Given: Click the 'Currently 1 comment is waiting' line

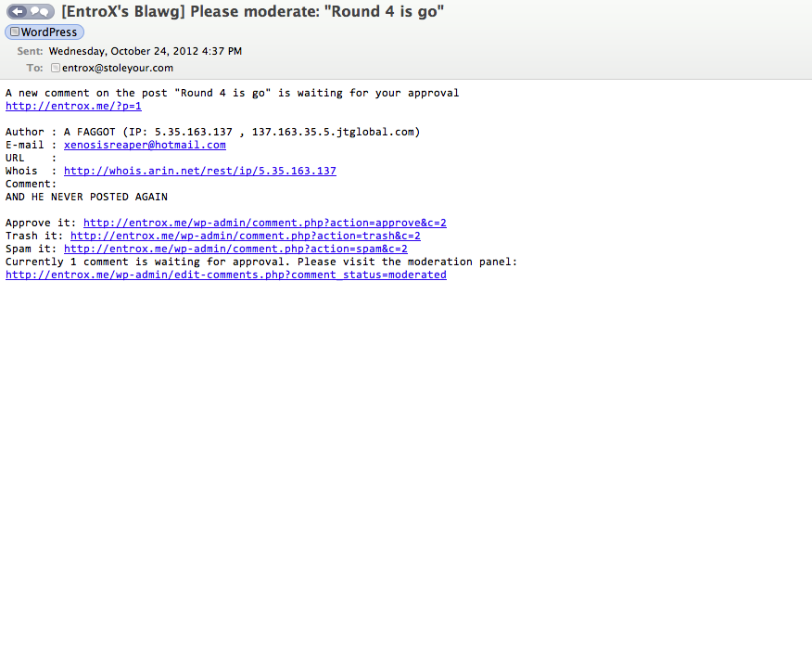Looking at the screenshot, I should [x=261, y=262].
